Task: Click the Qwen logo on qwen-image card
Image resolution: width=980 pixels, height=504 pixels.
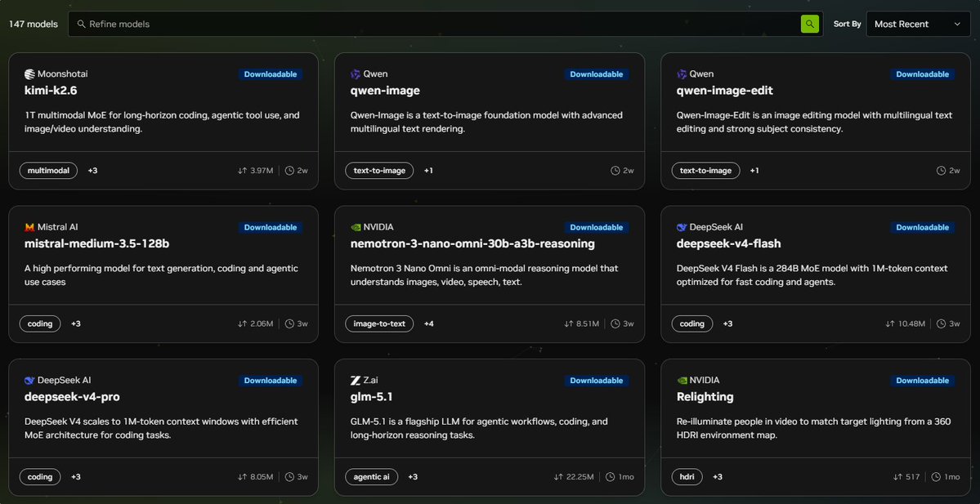Action: click(356, 74)
